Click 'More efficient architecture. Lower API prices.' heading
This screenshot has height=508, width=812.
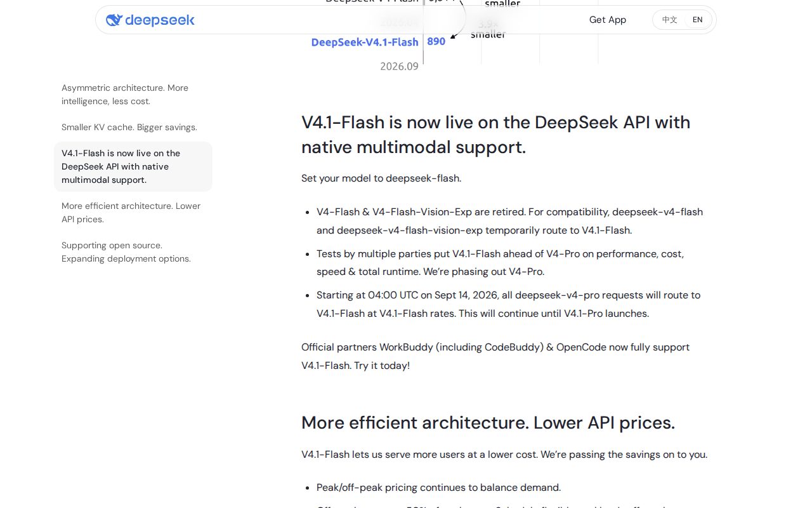(488, 423)
